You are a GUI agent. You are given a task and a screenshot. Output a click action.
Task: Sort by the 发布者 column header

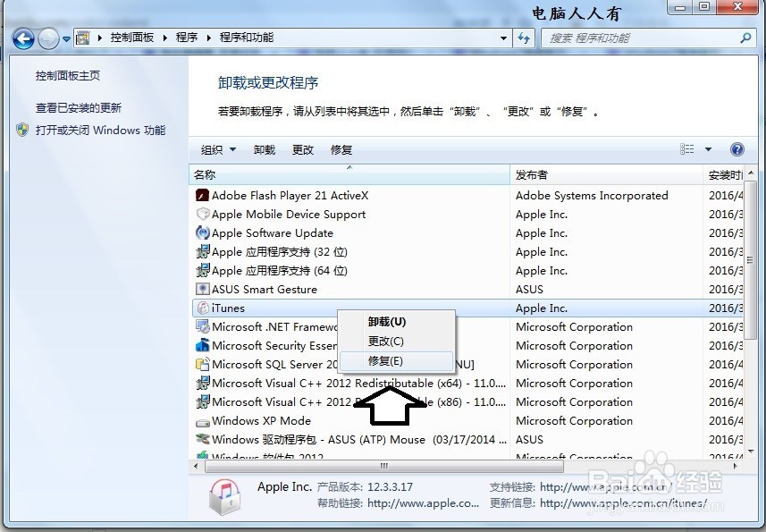point(606,175)
